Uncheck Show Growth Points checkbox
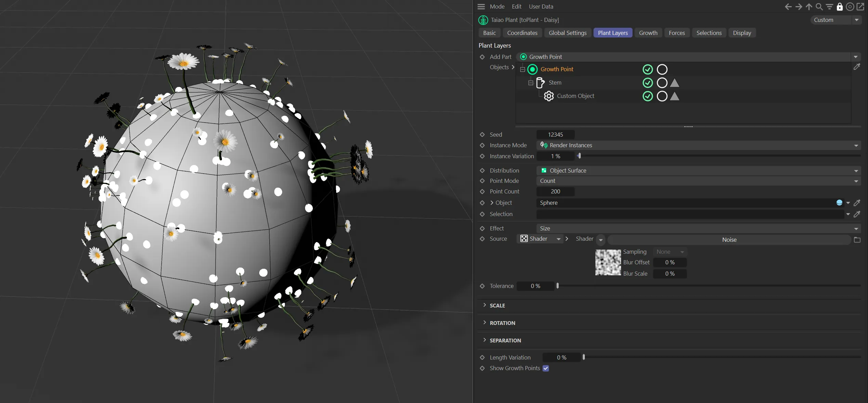 pos(546,368)
